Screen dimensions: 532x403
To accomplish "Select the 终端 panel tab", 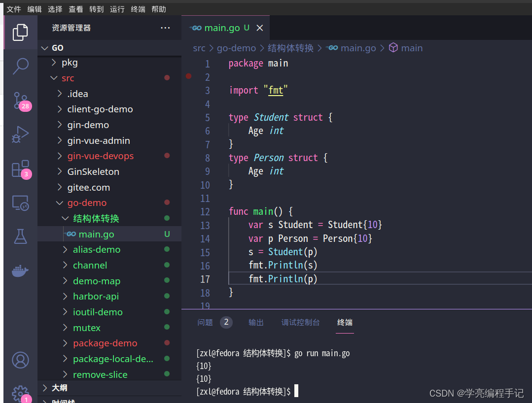I will (345, 322).
